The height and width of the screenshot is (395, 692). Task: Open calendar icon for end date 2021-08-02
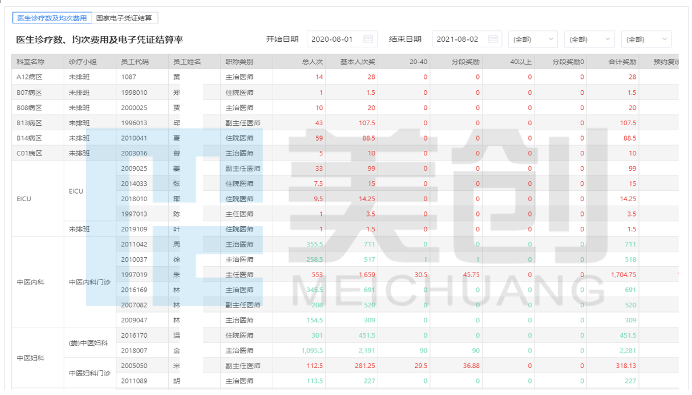click(x=493, y=39)
